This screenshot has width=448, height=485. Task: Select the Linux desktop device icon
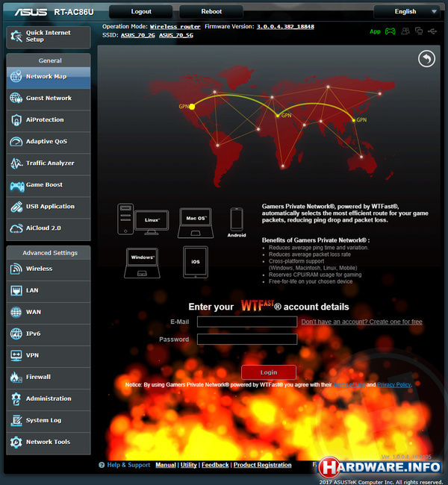point(143,219)
